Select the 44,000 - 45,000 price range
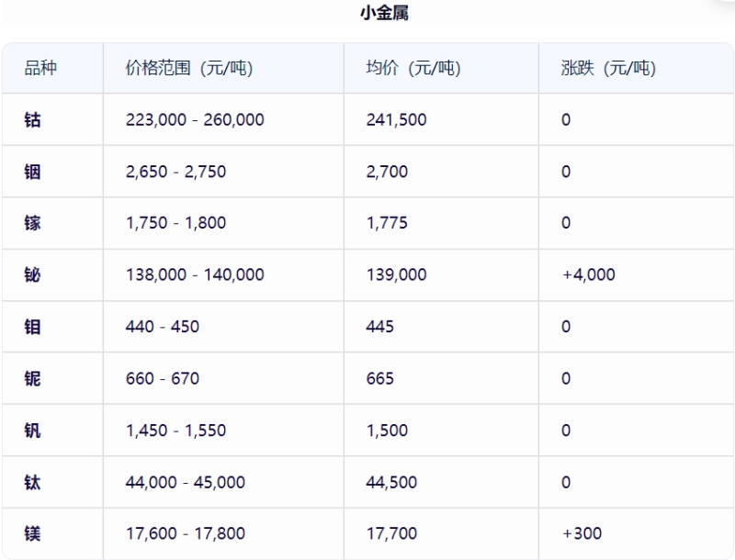The image size is (735, 560). click(186, 482)
